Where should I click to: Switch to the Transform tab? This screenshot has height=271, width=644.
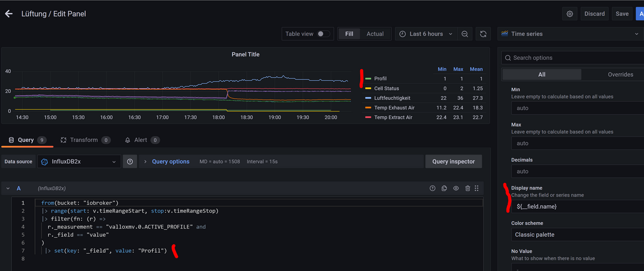(85, 140)
